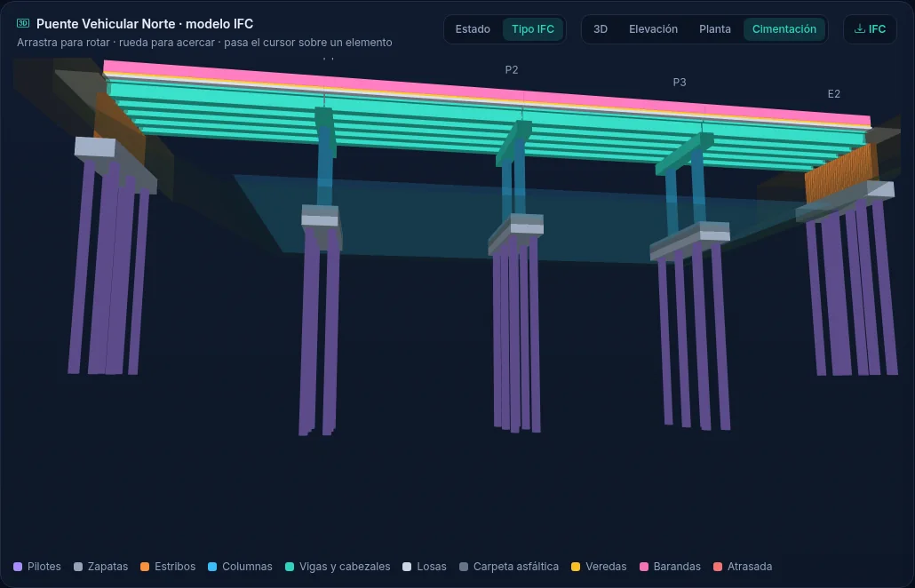Viewport: 915px width, 588px height.
Task: Switch to the Planta view
Action: [715, 29]
